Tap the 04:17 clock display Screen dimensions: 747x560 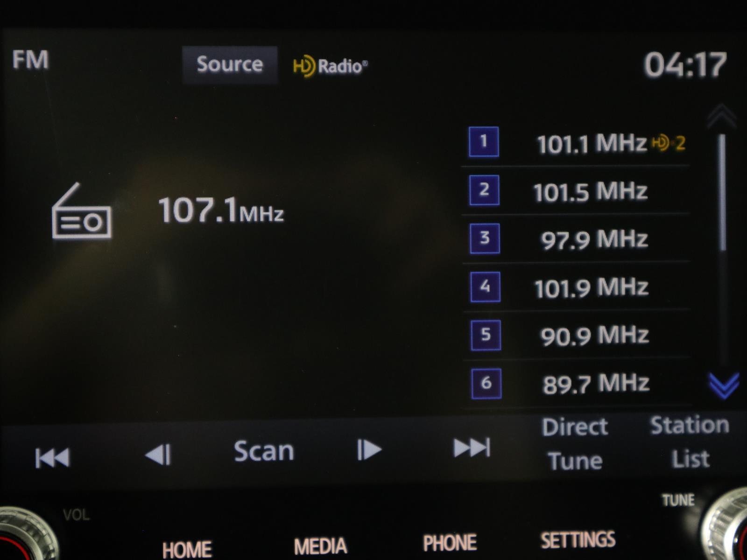tap(685, 64)
